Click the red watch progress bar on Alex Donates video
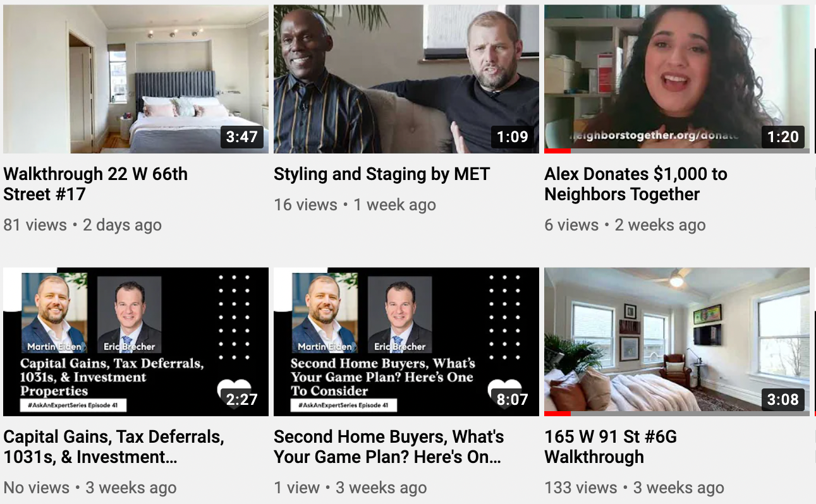 pos(557,151)
